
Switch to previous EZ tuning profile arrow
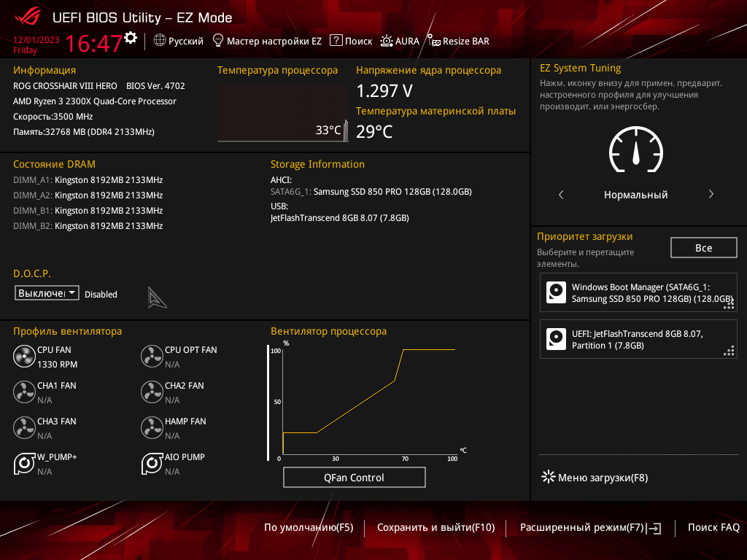(561, 194)
